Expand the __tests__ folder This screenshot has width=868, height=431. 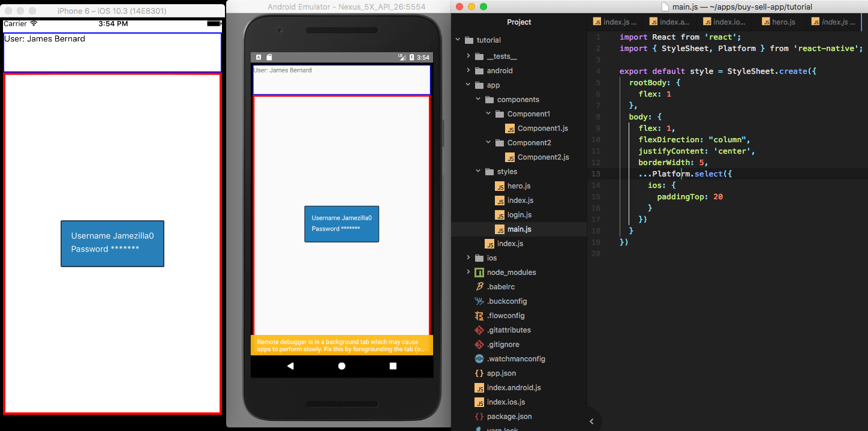coord(468,56)
